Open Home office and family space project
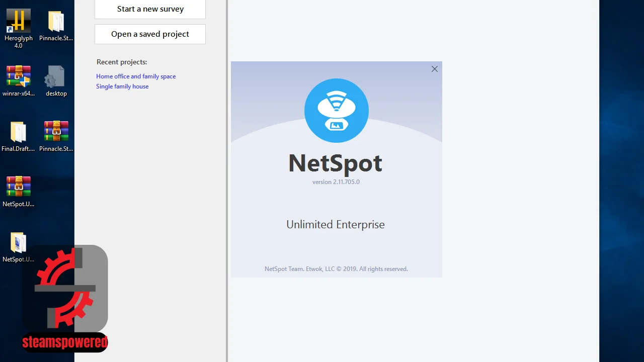This screenshot has width=644, height=362. 136,76
